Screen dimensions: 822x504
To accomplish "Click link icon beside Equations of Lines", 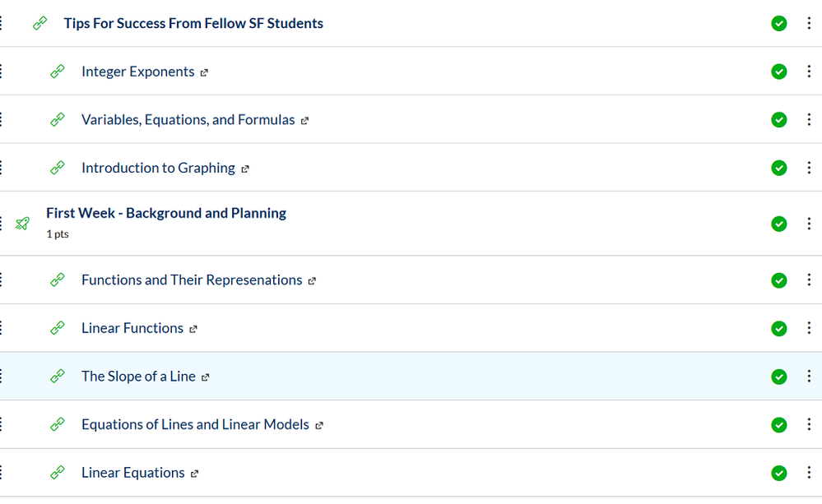I will point(58,424).
